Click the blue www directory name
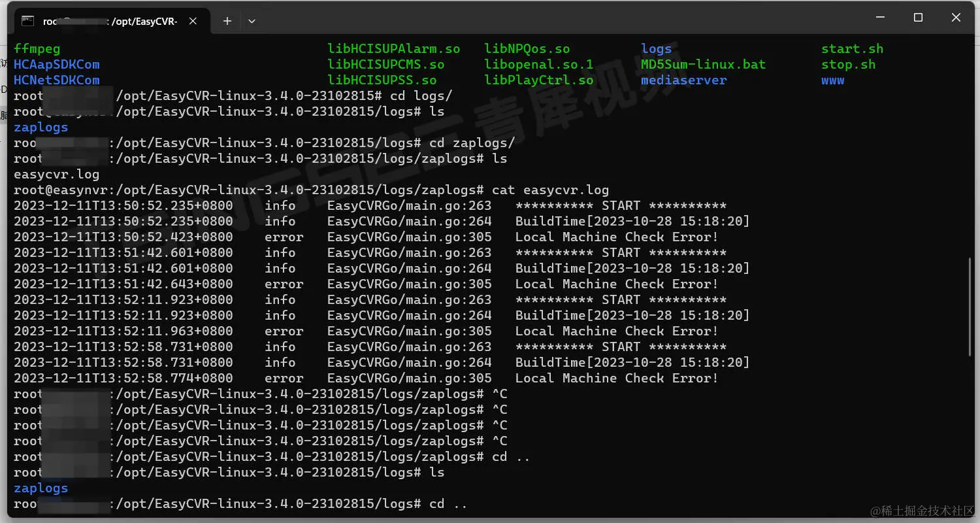This screenshot has width=980, height=523. 833,80
